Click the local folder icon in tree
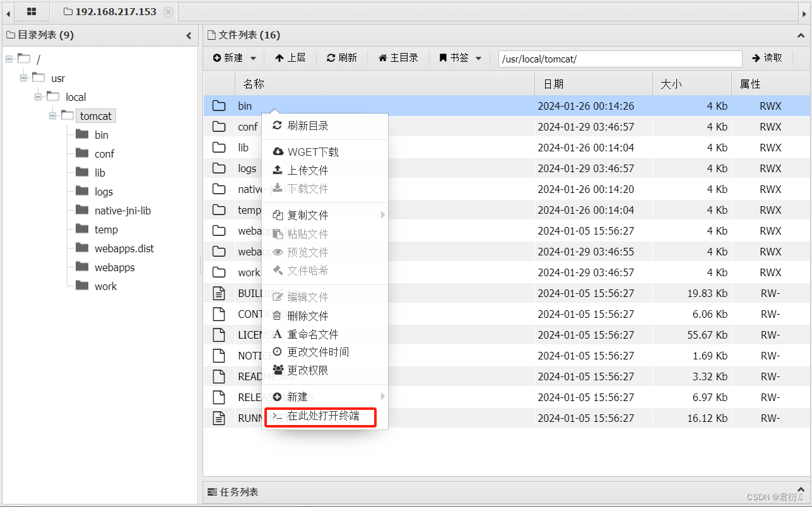This screenshot has width=812, height=507. (x=54, y=96)
